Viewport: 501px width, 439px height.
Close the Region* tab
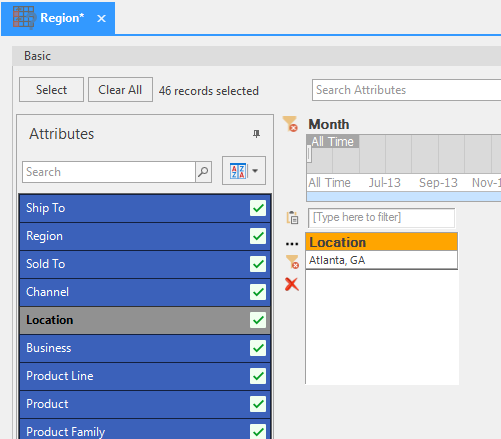click(101, 18)
